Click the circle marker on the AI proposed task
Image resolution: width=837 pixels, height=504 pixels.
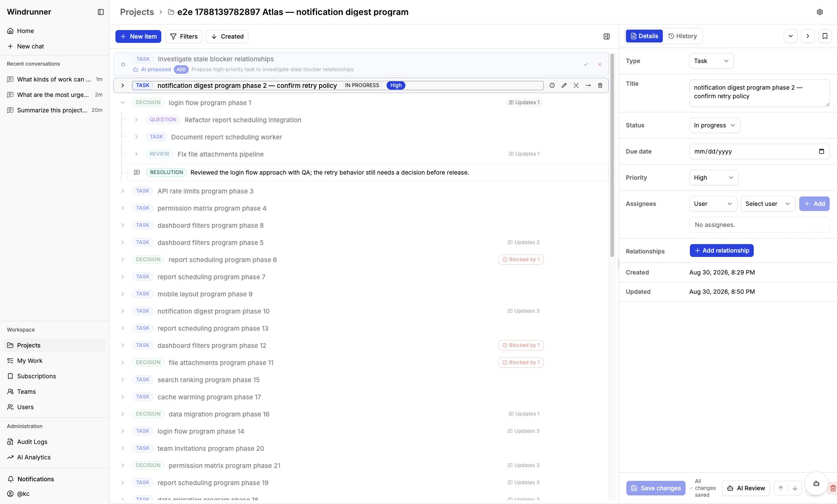click(123, 64)
